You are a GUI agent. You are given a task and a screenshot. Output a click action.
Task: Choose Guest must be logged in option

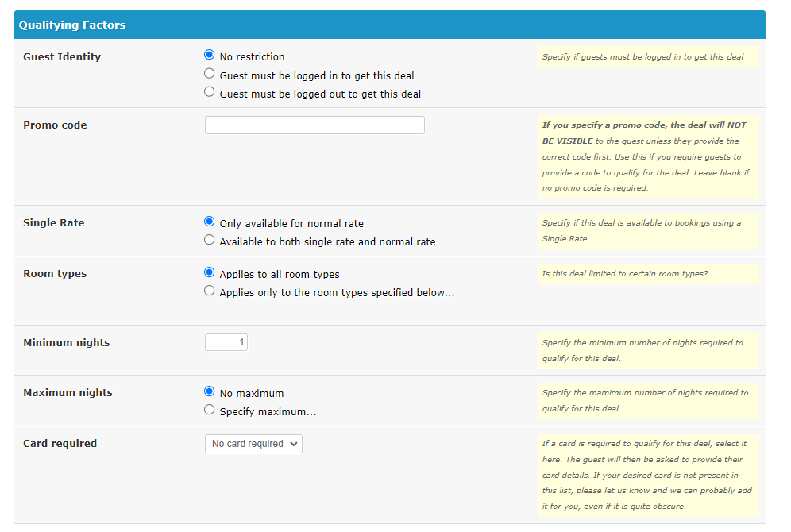[x=210, y=74]
